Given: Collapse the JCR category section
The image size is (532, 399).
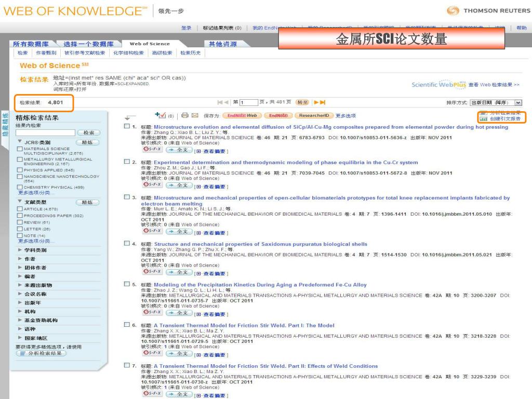Looking at the screenshot, I should click(x=20, y=141).
